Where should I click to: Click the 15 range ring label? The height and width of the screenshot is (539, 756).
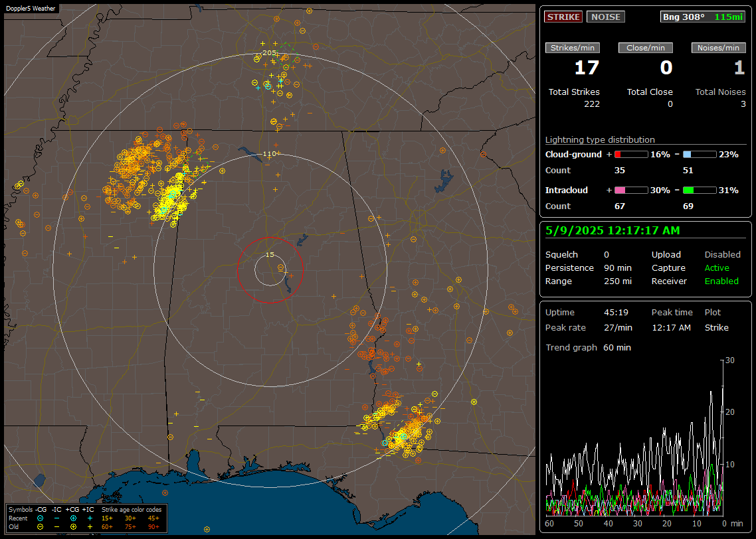coord(270,255)
